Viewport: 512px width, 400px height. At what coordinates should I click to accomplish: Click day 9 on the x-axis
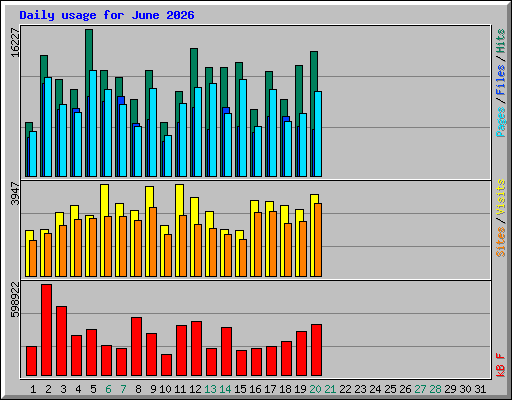pyautogui.click(x=153, y=389)
